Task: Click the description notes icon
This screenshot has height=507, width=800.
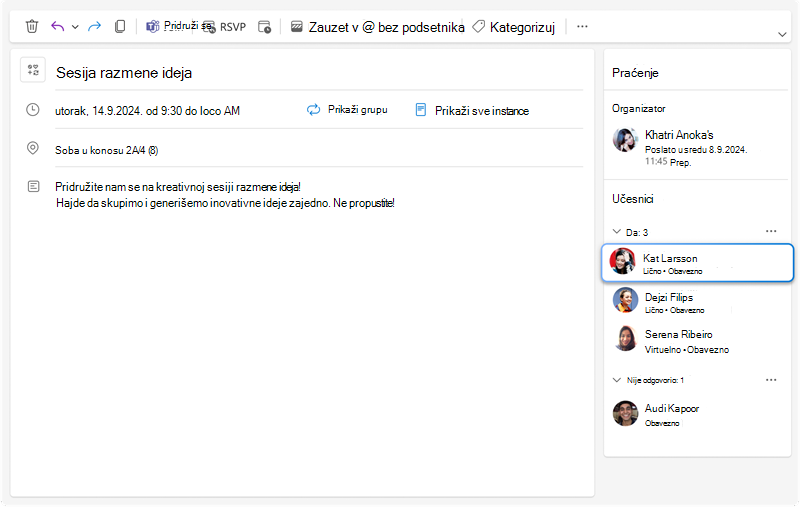Action: tap(33, 187)
